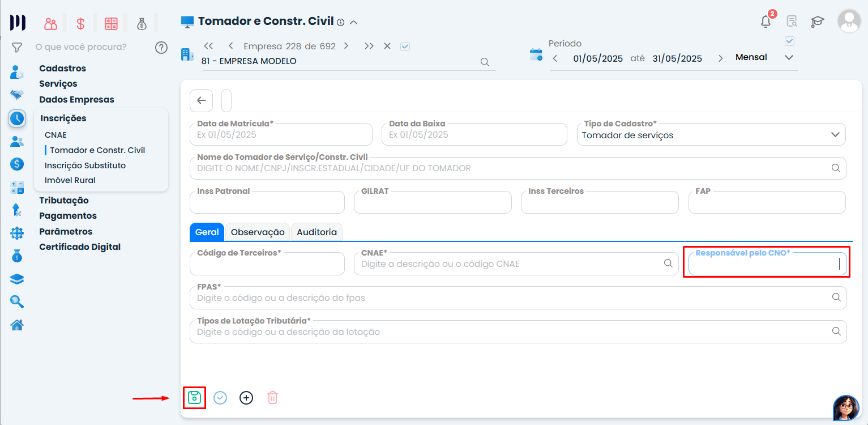Switch to the Observação tab
This screenshot has height=425, width=868.
(258, 232)
